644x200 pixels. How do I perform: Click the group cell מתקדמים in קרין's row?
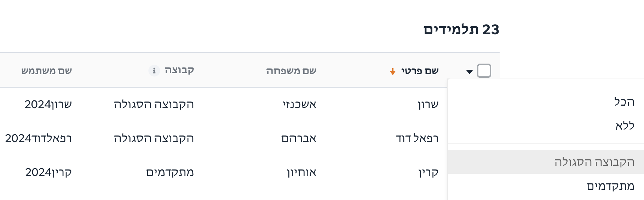170,172
